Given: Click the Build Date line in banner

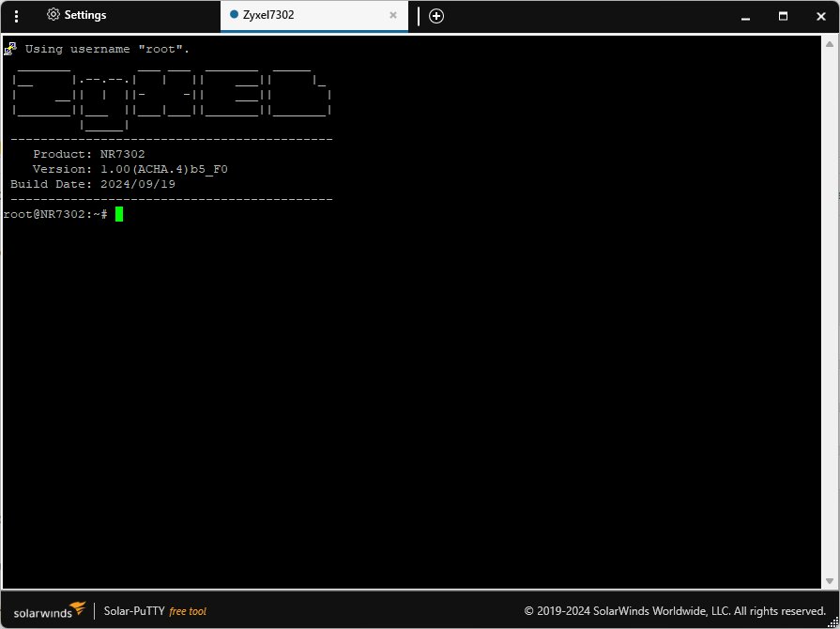Looking at the screenshot, I should point(92,184).
